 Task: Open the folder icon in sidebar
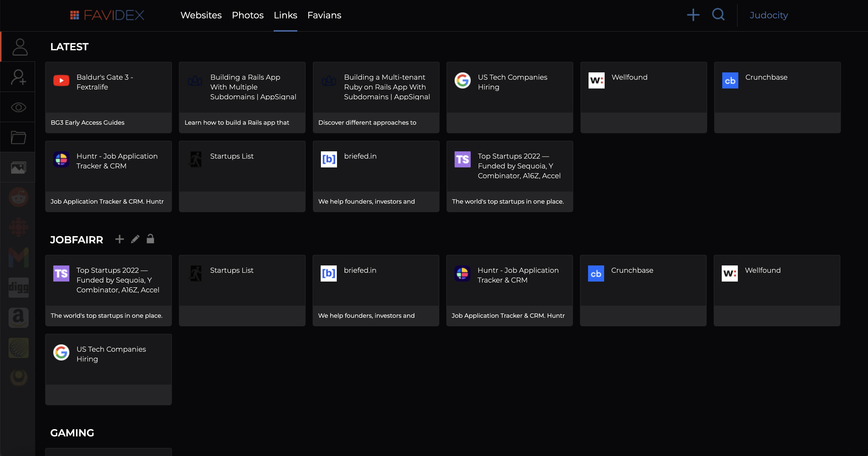tap(18, 138)
